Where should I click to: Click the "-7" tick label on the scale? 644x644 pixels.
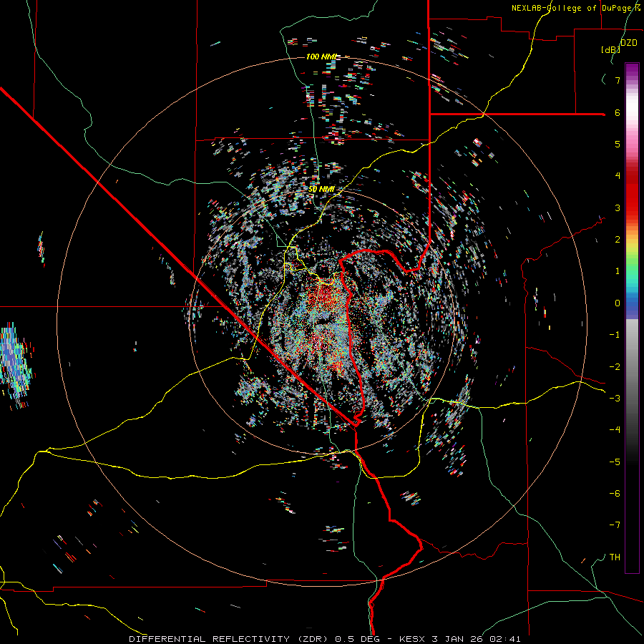[615, 525]
